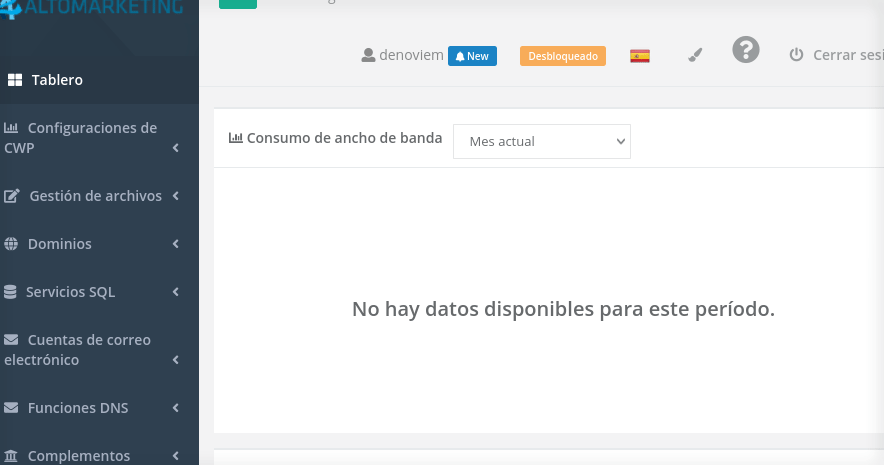Click the power icon for logout
This screenshot has width=884, height=465.
click(x=796, y=55)
